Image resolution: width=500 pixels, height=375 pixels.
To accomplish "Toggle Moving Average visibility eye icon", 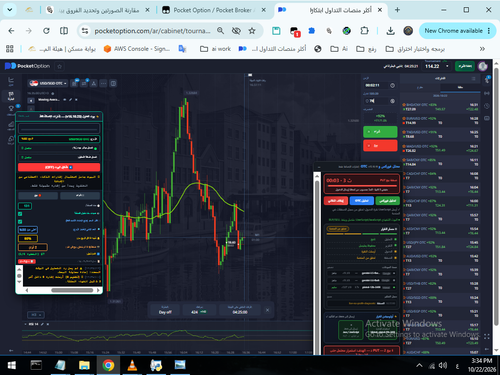I will [65, 100].
